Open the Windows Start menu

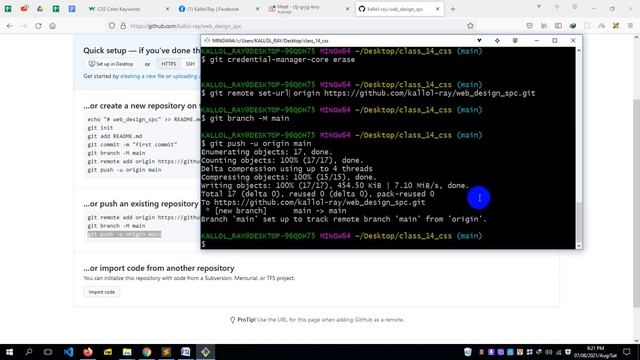9,352
